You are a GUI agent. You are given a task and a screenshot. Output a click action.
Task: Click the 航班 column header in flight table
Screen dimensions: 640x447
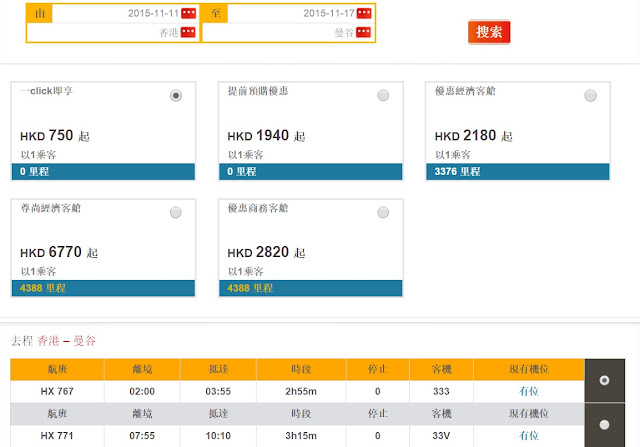point(57,369)
